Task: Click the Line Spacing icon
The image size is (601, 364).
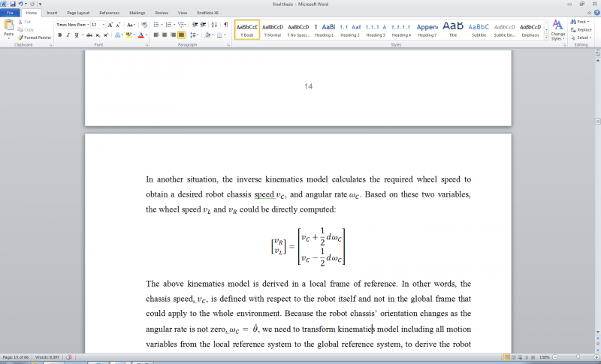Action: click(193, 35)
